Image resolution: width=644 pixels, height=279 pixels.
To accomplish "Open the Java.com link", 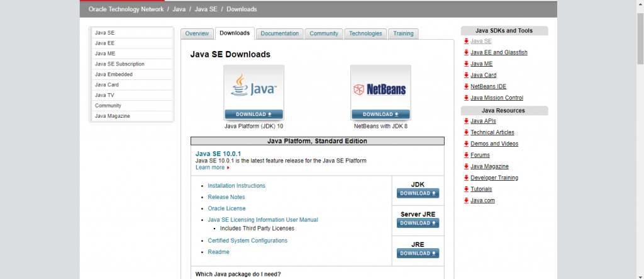I will (x=482, y=201).
